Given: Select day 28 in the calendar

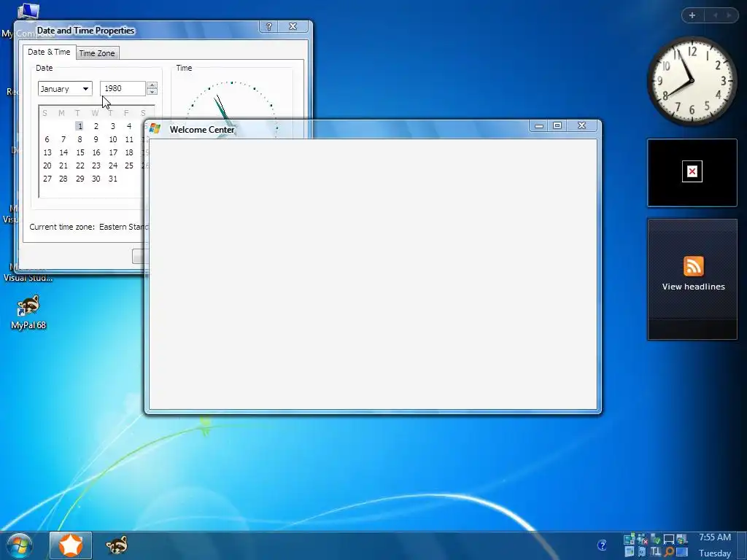Looking at the screenshot, I should point(63,179).
